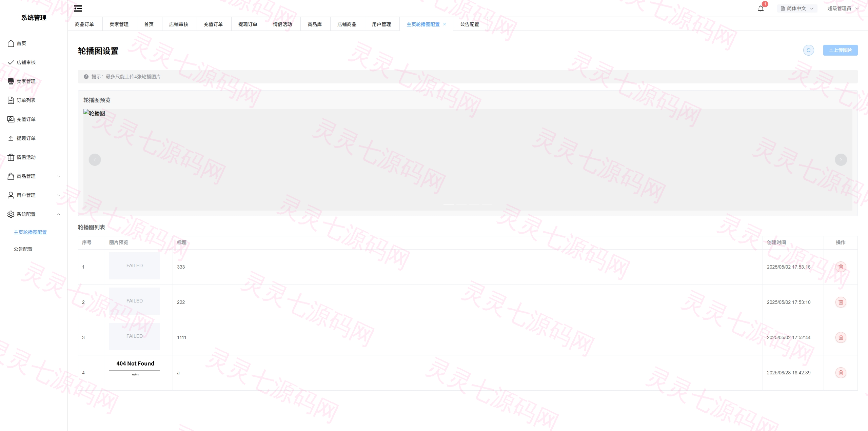Open 充值订单 in the sidebar

[34, 119]
